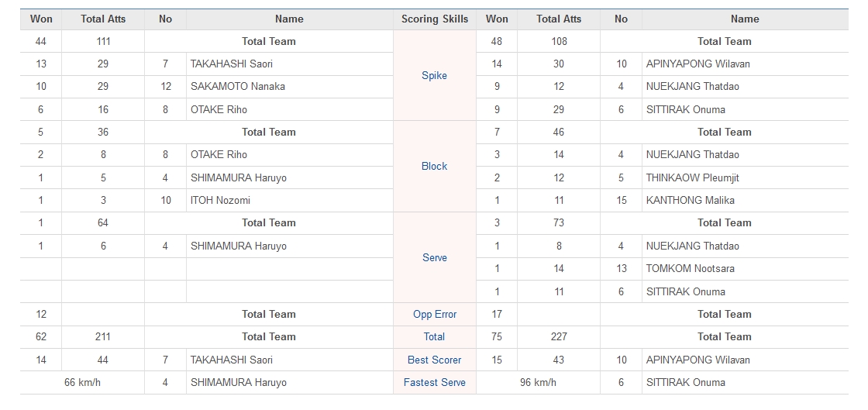
Task: Click the Spike scoring skill link
Action: (434, 76)
